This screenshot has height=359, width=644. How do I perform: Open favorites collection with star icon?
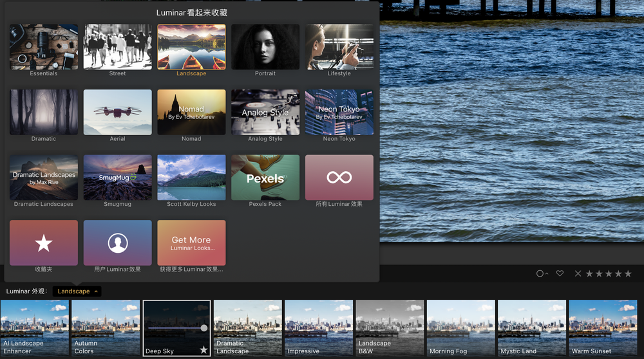44,243
